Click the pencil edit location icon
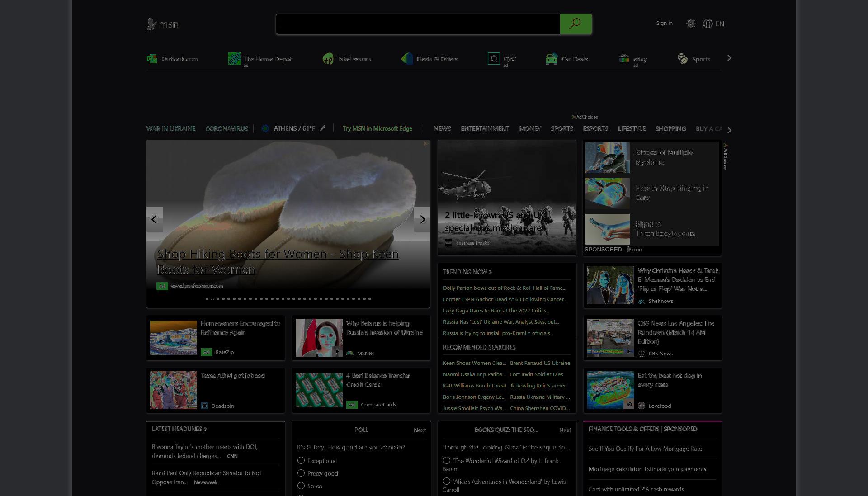This screenshot has width=868, height=496. pos(323,128)
